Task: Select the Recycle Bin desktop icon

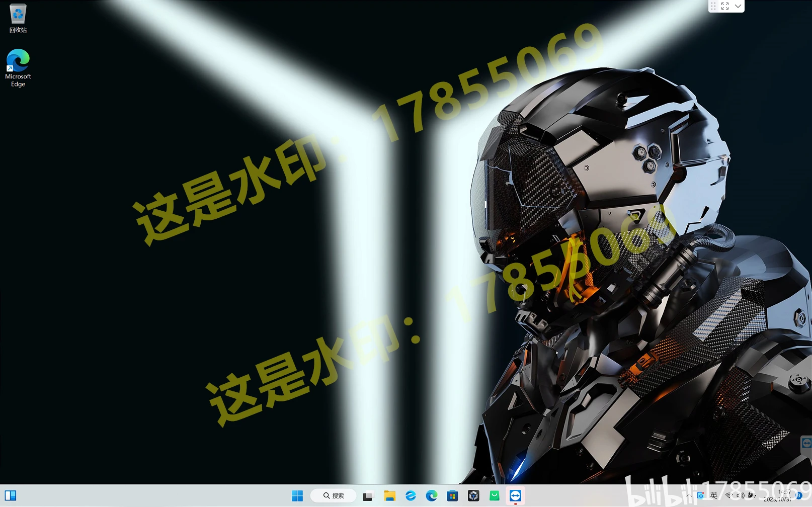Action: tap(18, 18)
